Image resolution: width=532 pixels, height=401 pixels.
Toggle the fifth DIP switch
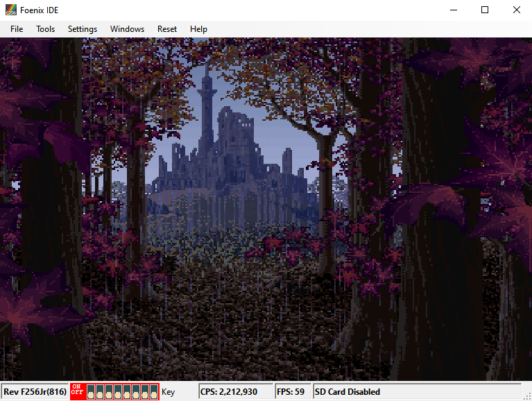[x=126, y=391]
